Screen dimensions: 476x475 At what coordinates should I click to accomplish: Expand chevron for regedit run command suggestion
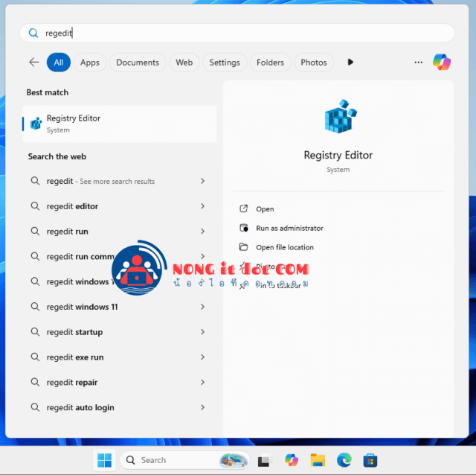[202, 257]
